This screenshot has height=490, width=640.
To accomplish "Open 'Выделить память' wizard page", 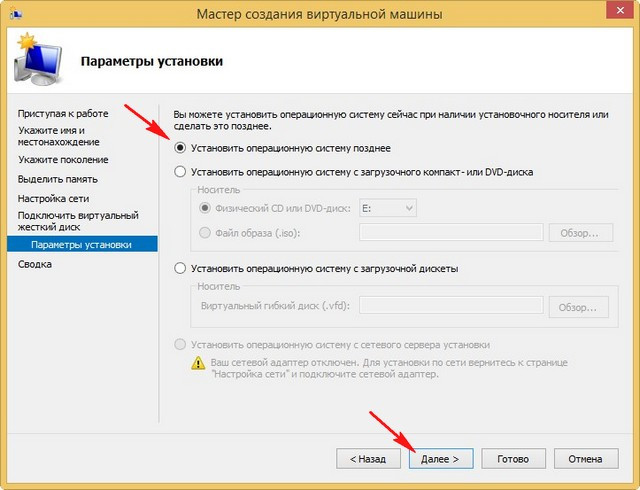I will pyautogui.click(x=58, y=179).
